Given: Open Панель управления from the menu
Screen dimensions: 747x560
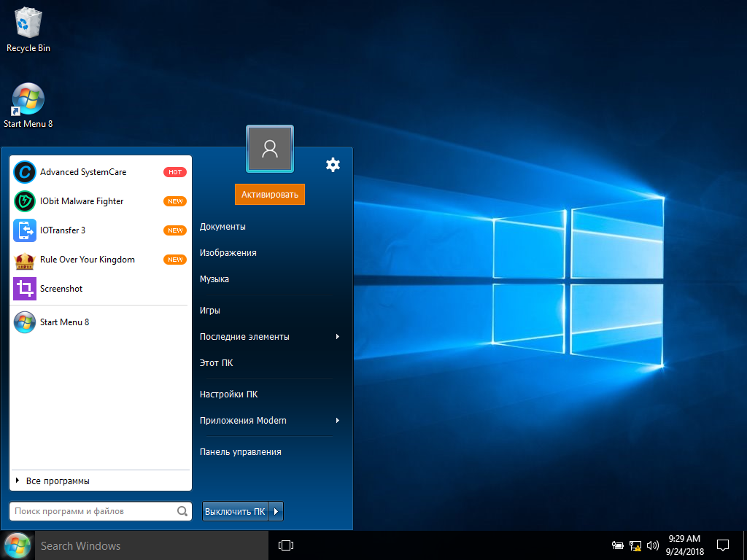Looking at the screenshot, I should (240, 452).
